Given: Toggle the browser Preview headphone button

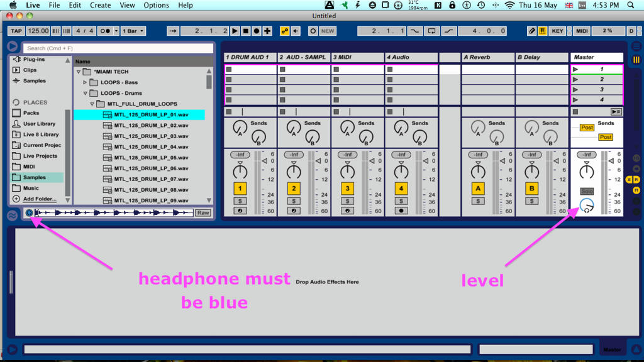Looking at the screenshot, I should pos(29,212).
